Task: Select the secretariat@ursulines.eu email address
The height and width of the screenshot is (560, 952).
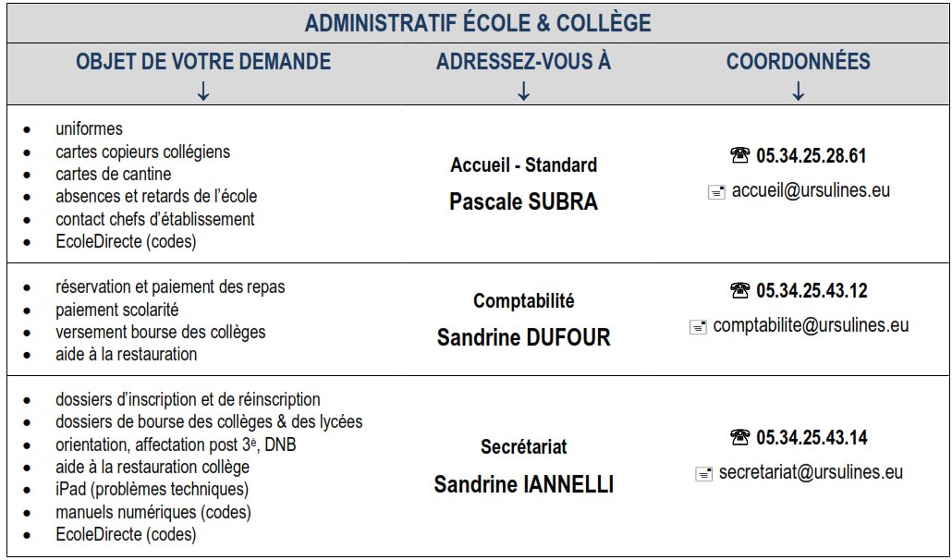Action: (811, 472)
